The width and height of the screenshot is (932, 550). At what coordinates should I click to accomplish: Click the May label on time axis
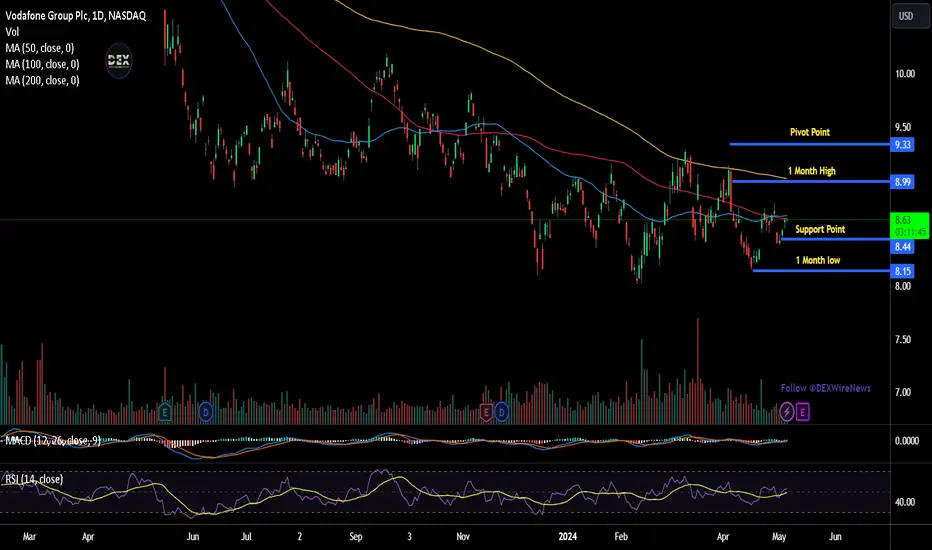click(x=779, y=536)
